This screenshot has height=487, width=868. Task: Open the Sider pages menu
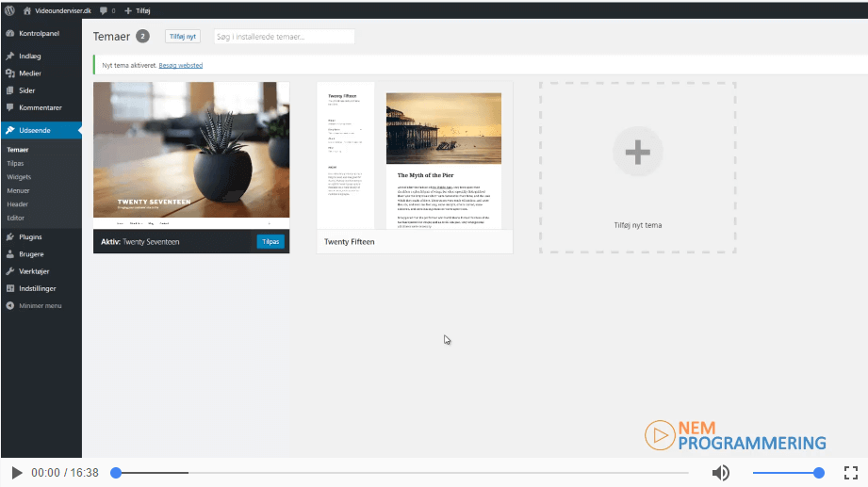26,90
